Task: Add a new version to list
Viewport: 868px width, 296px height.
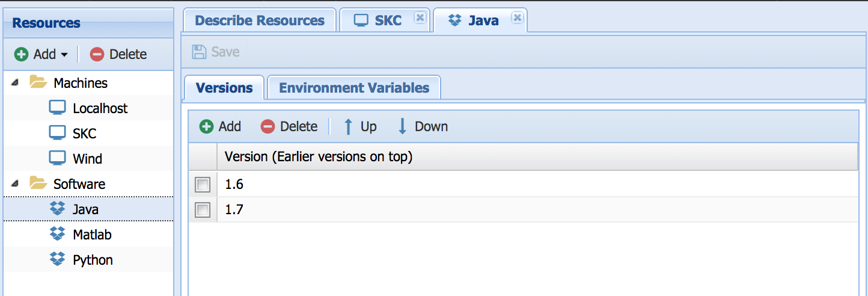Action: [221, 126]
